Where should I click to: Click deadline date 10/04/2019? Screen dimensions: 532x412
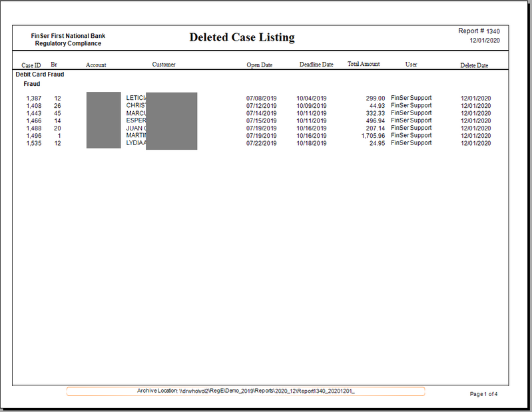(312, 99)
